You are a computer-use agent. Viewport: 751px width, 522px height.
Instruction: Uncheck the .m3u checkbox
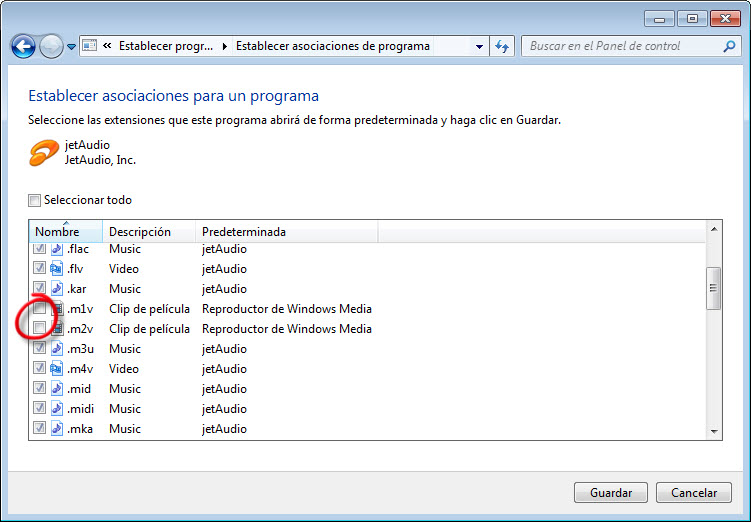click(39, 348)
